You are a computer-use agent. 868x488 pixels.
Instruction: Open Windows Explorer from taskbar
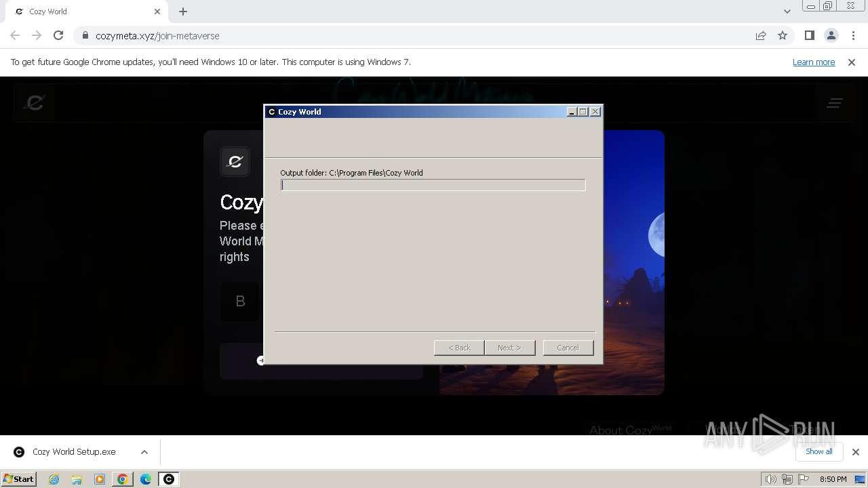[77, 479]
